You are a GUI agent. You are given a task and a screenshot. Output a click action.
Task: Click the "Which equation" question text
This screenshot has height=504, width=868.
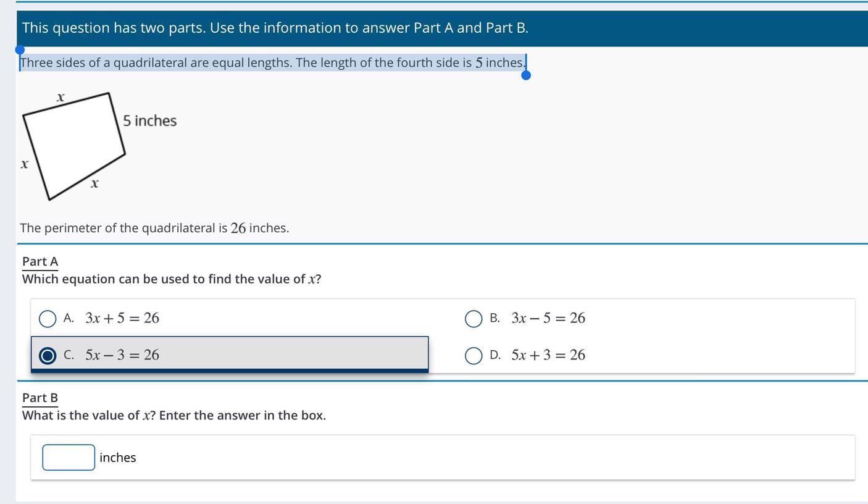172,279
